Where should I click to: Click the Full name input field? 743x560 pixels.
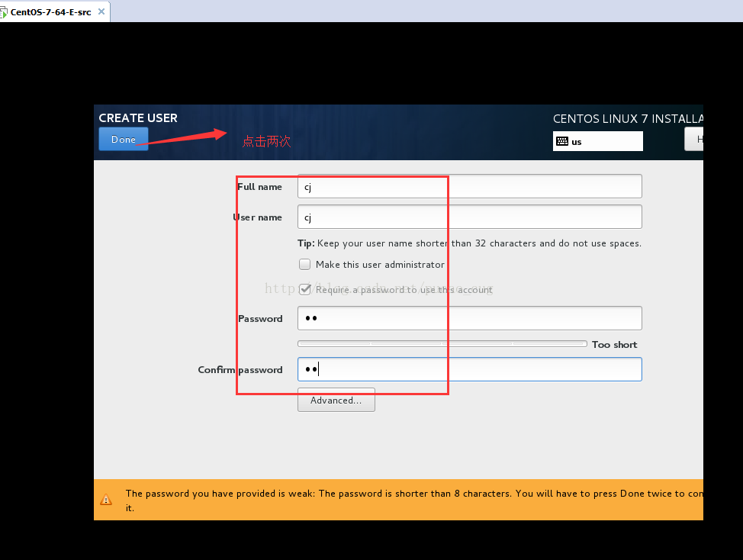470,187
